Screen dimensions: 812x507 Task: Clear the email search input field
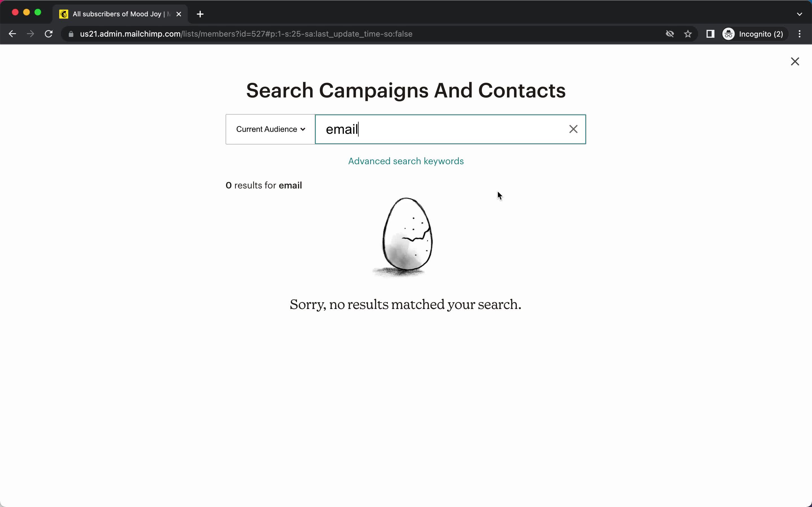point(572,129)
